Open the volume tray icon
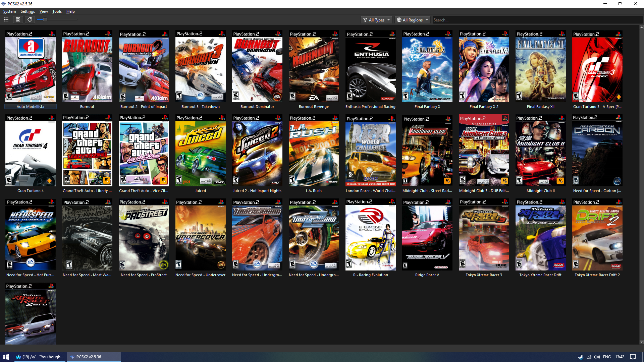The height and width of the screenshot is (362, 644). pos(597,357)
